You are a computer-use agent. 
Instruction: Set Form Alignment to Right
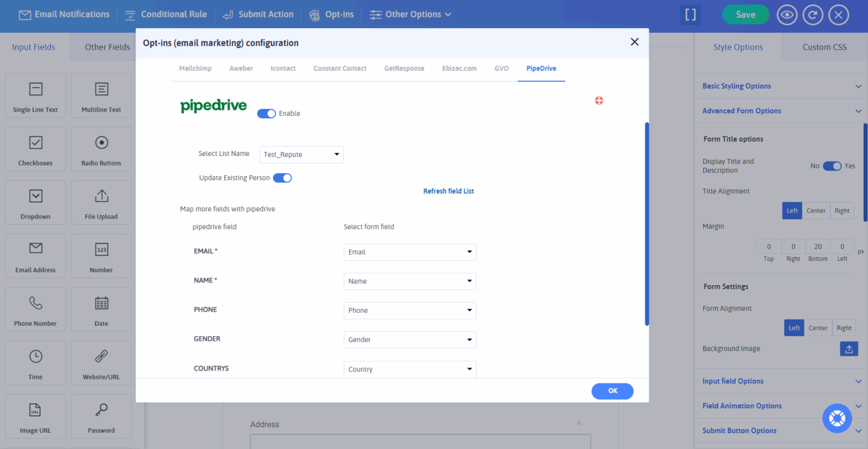point(844,328)
